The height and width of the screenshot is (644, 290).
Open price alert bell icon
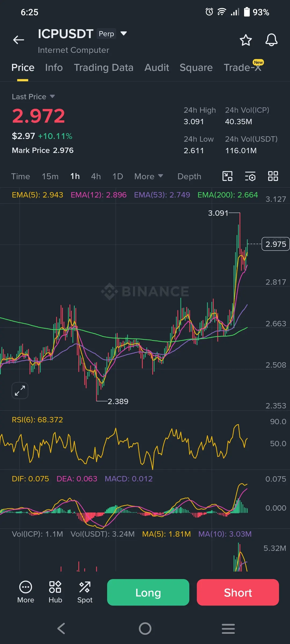pyautogui.click(x=271, y=40)
